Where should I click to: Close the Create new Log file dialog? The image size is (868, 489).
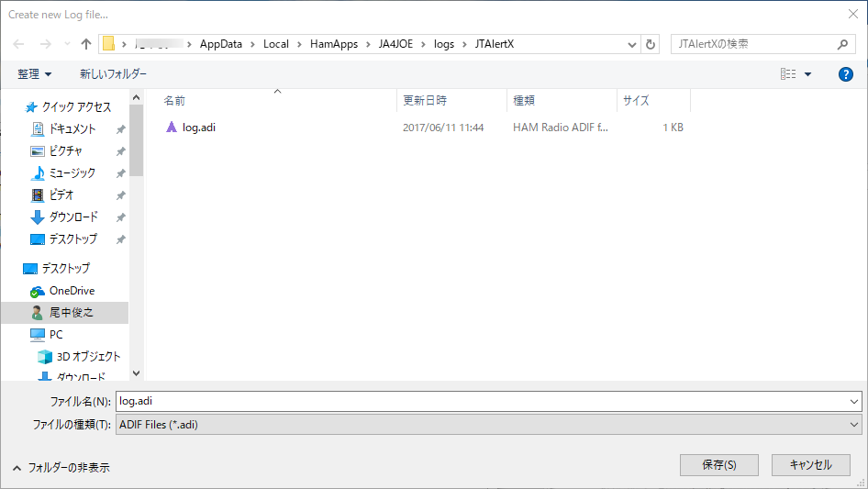coord(853,15)
